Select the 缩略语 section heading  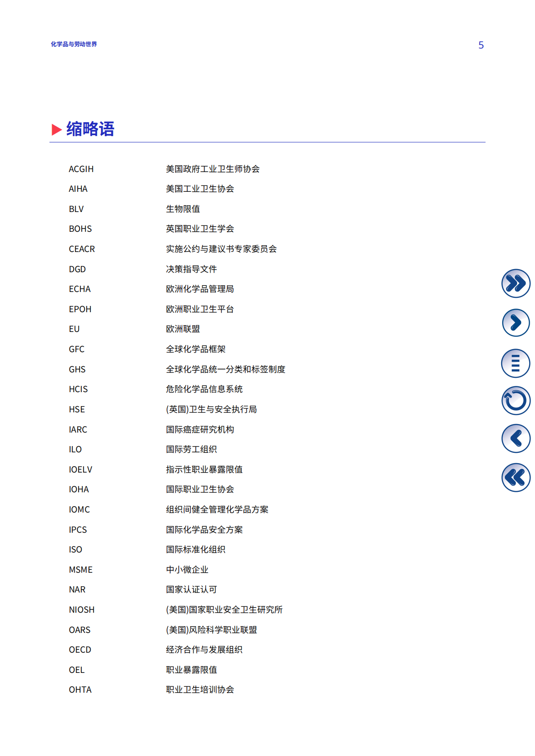click(x=90, y=129)
